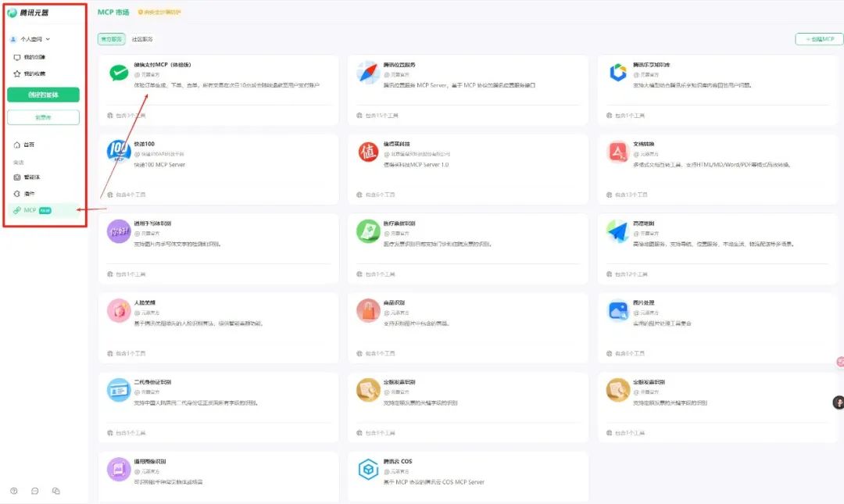Click the 二代身份证识别 ID card icon
This screenshot has width=844, height=504.
pyautogui.click(x=119, y=390)
